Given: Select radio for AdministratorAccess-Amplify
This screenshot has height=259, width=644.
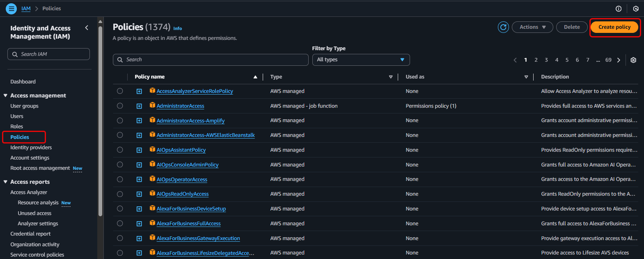Looking at the screenshot, I should (x=120, y=120).
